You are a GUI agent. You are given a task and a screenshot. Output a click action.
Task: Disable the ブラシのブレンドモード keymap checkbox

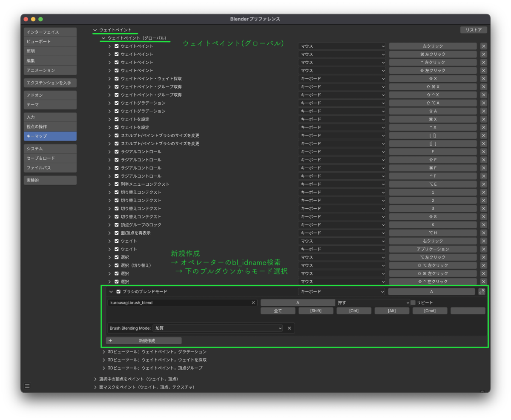(119, 292)
